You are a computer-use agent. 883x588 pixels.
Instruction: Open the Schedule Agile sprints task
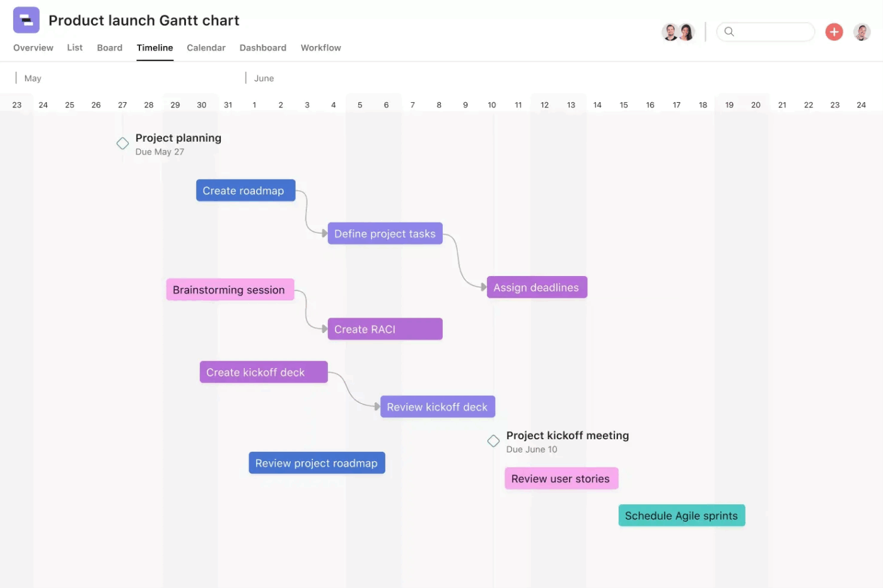(681, 515)
